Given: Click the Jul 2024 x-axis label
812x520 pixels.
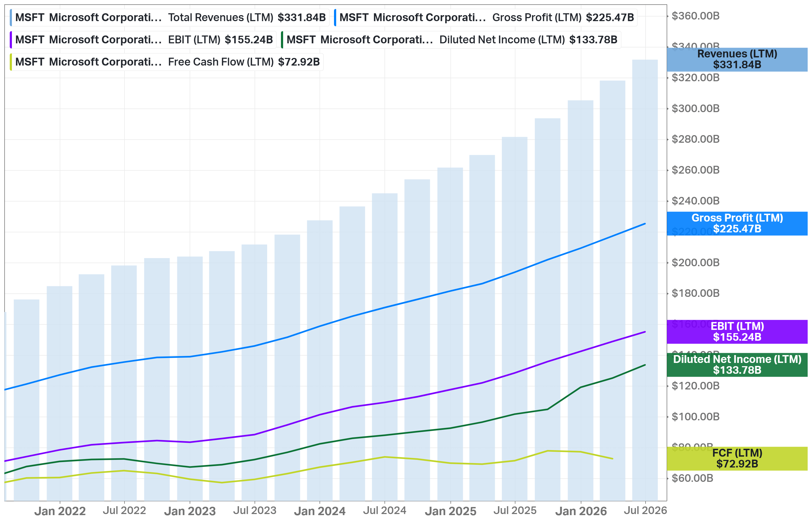Looking at the screenshot, I should 385,510.
